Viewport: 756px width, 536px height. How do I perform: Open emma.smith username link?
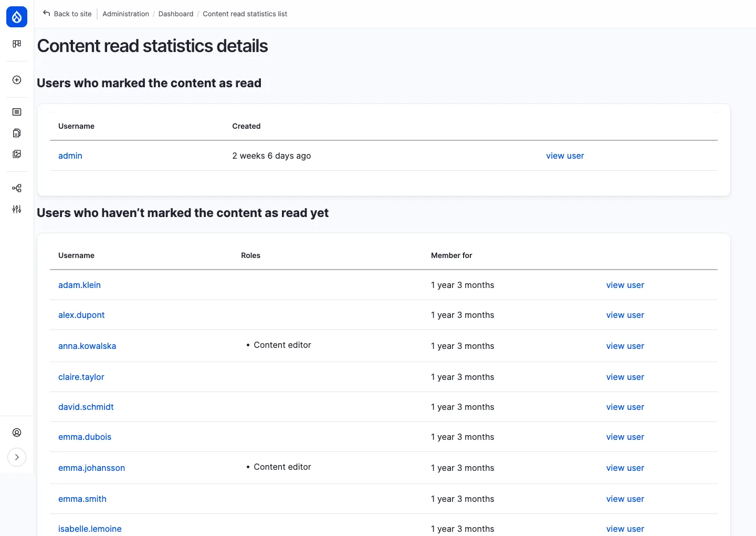point(82,499)
